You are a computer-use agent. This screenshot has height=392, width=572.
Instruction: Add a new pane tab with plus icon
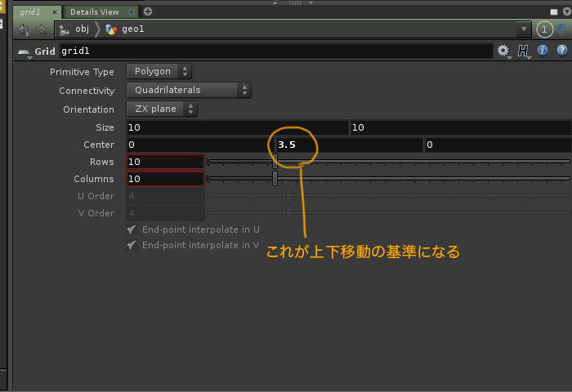coord(148,11)
